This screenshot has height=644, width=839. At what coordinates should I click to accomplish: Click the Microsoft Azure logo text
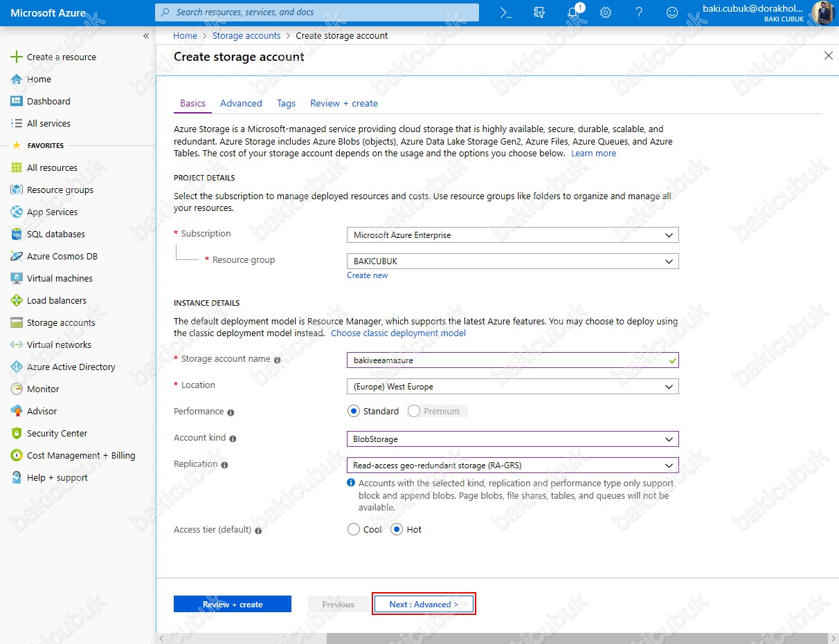[x=48, y=13]
